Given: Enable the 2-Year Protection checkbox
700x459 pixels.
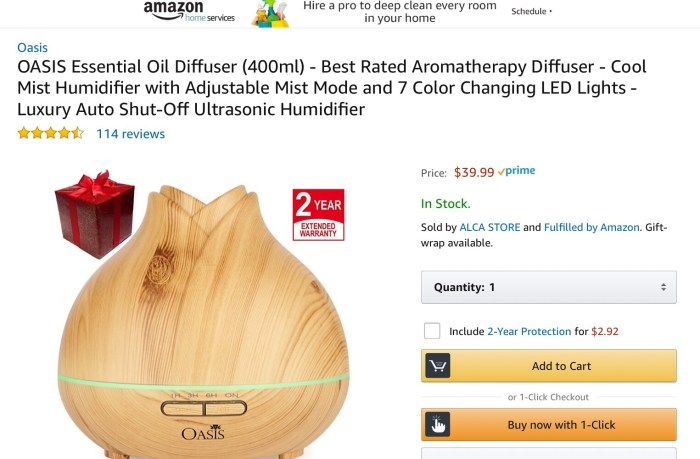Looking at the screenshot, I should coord(432,331).
